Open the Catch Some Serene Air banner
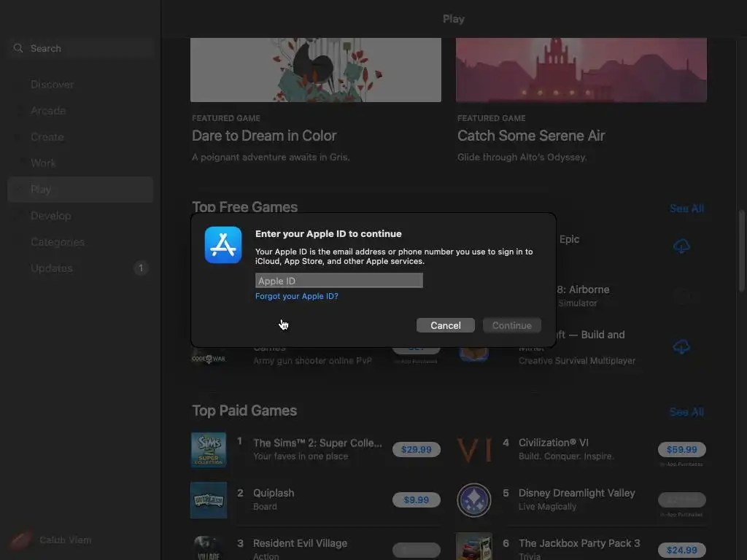This screenshot has width=747, height=560. point(581,70)
